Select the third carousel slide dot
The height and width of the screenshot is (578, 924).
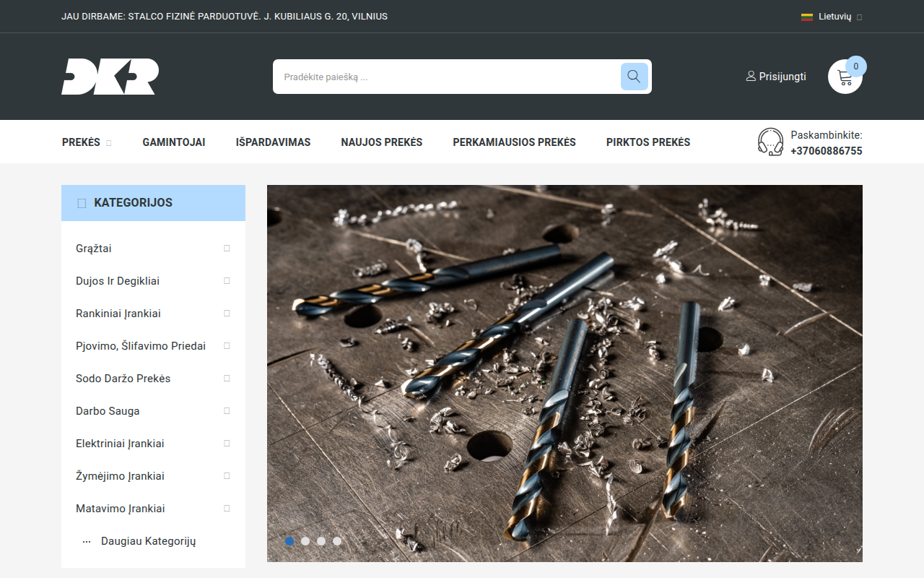(x=321, y=540)
